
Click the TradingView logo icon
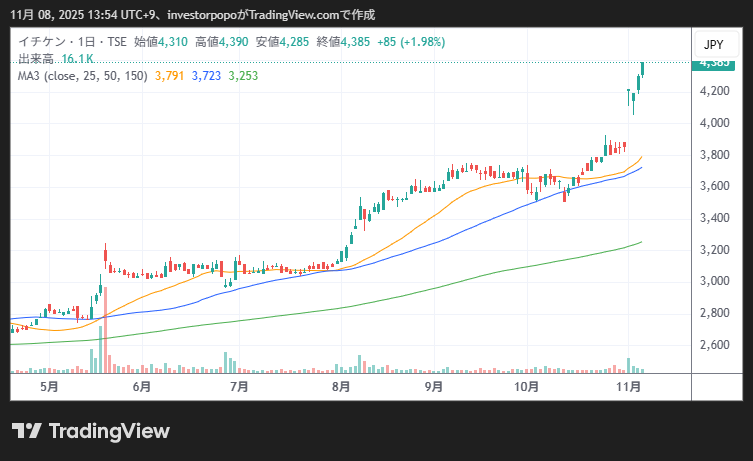[x=26, y=431]
